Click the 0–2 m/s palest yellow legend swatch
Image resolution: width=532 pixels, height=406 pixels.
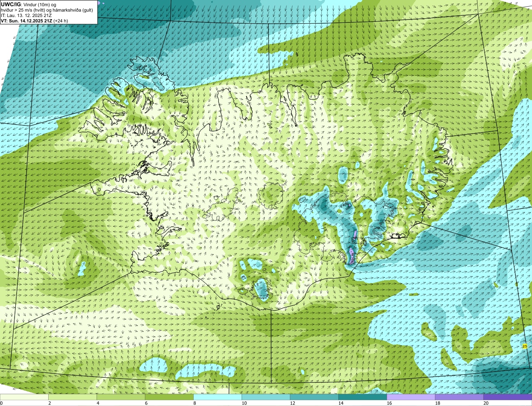pos(24,397)
